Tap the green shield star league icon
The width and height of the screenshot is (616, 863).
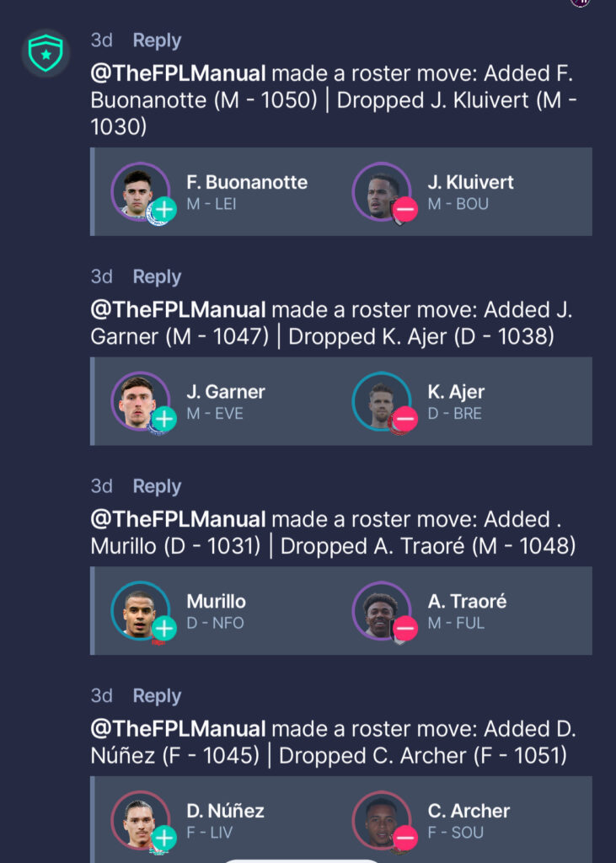coord(46,53)
